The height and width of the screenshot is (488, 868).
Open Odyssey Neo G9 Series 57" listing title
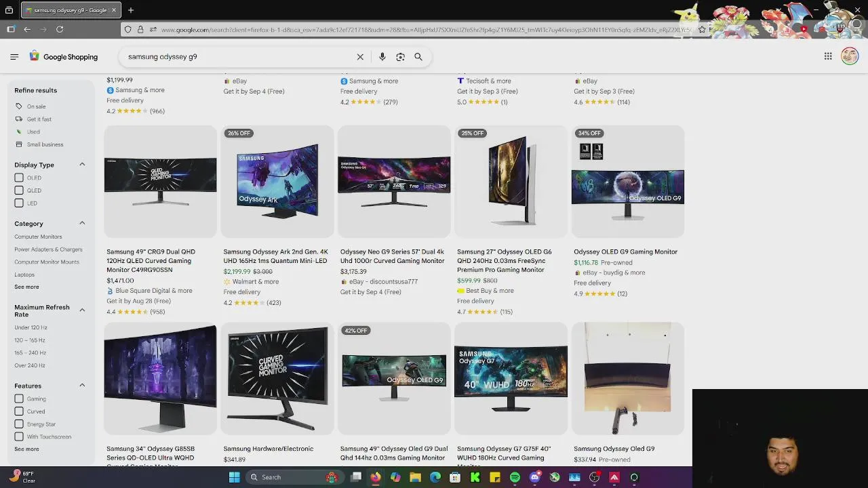(392, 256)
